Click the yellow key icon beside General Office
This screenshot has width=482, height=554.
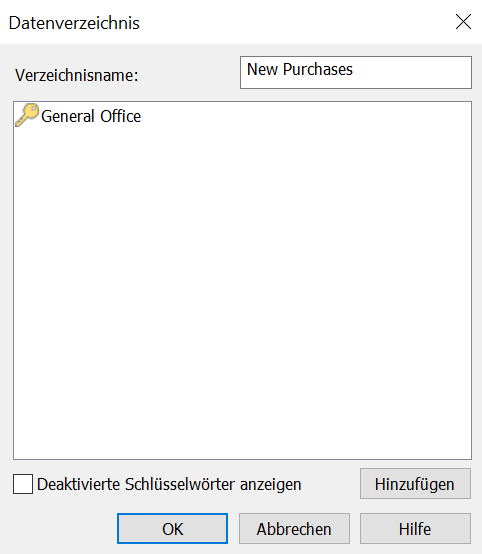click(27, 115)
